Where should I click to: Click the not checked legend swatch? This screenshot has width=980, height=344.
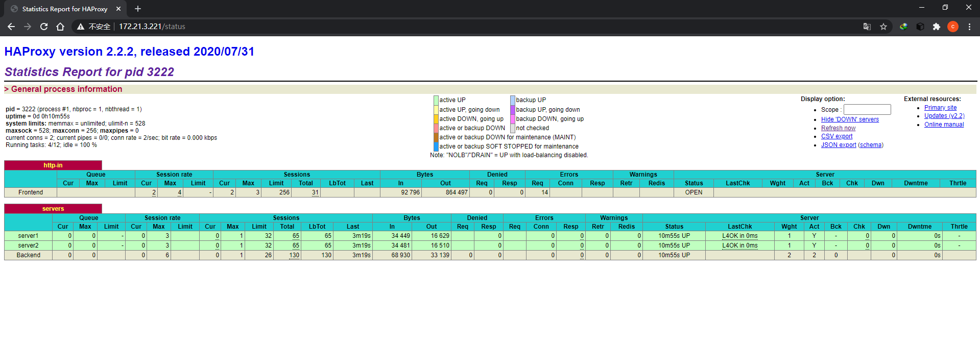pos(513,128)
